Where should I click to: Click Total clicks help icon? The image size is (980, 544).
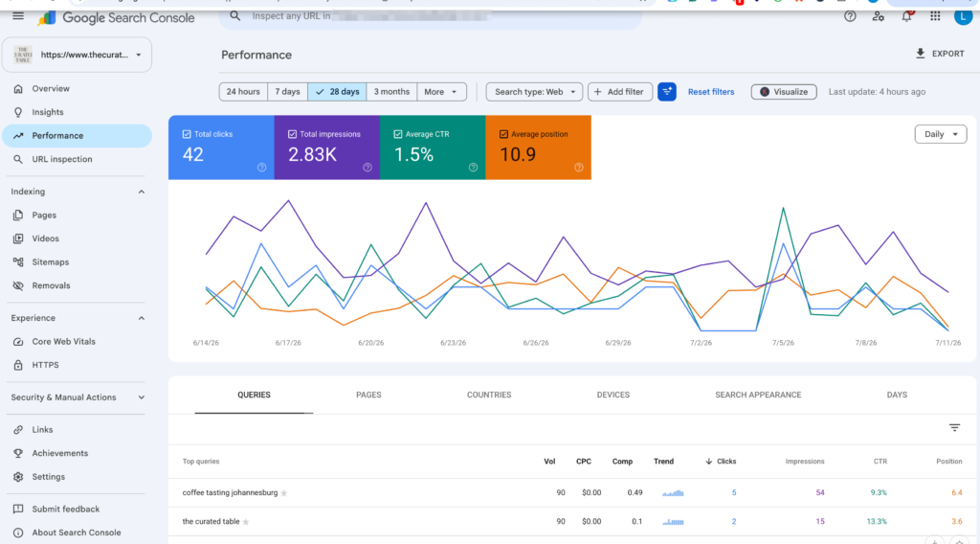click(x=262, y=168)
